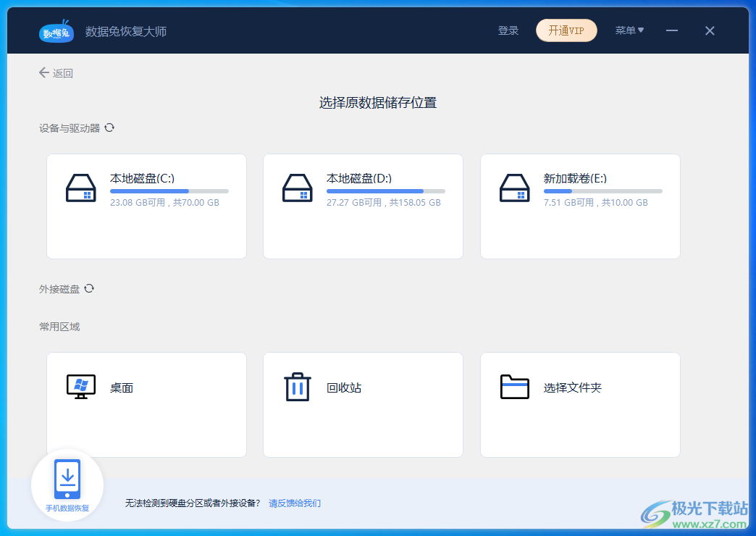This screenshot has height=536, width=756.
Task: Click the back arrow 返回
Action: [44, 72]
